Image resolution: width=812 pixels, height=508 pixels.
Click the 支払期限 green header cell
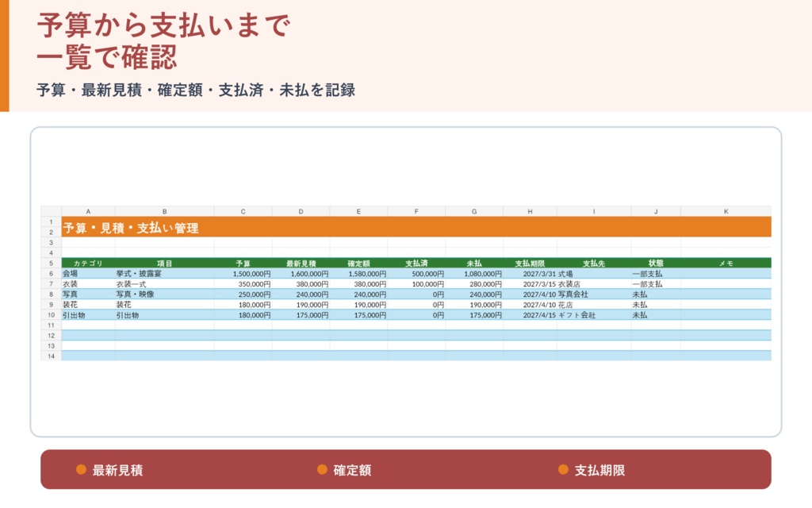click(x=530, y=264)
